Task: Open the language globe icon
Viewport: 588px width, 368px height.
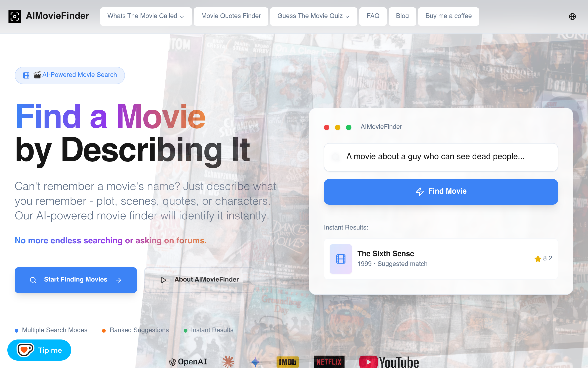Action: pos(572,16)
